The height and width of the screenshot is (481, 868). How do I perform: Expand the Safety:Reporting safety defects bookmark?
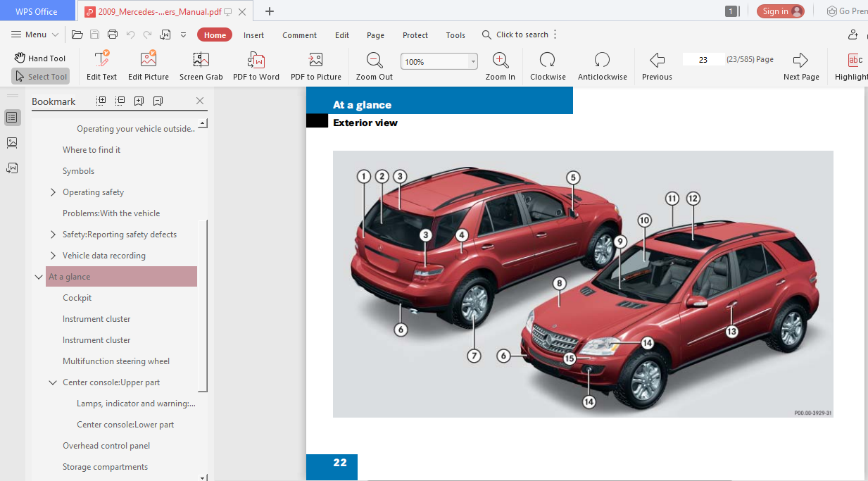[54, 235]
